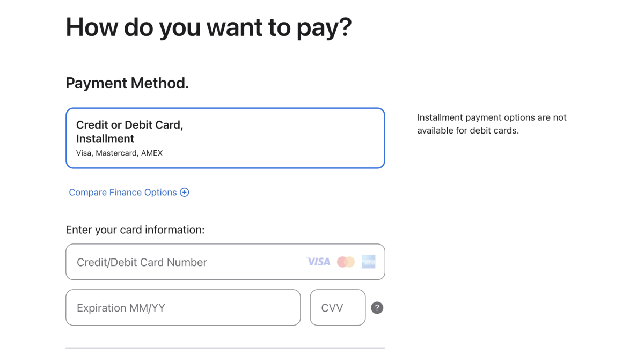Click the plus circle beside Compare Finance Options
This screenshot has height=355, width=644.
click(x=185, y=193)
